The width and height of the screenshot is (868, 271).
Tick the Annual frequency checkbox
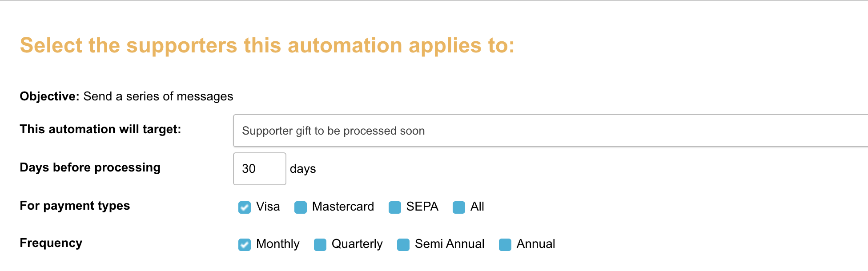(x=505, y=245)
